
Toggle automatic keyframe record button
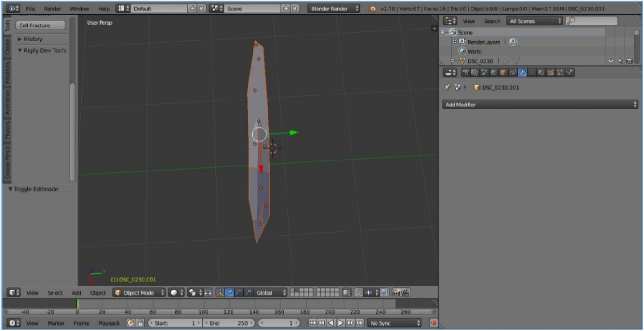(433, 323)
